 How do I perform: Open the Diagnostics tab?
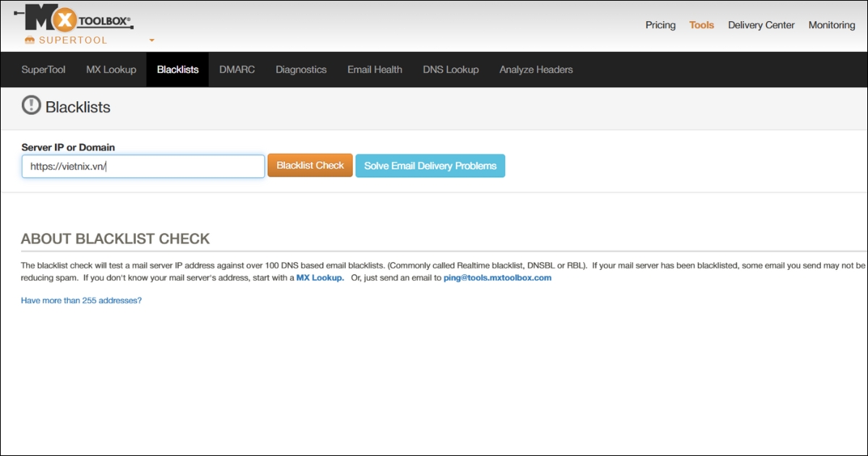click(301, 69)
